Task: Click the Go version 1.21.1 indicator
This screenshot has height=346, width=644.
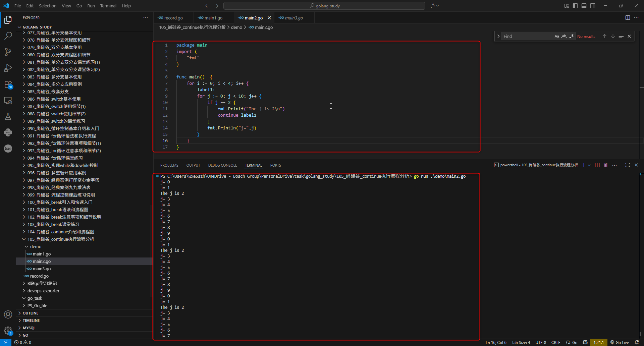Action: 599,342
